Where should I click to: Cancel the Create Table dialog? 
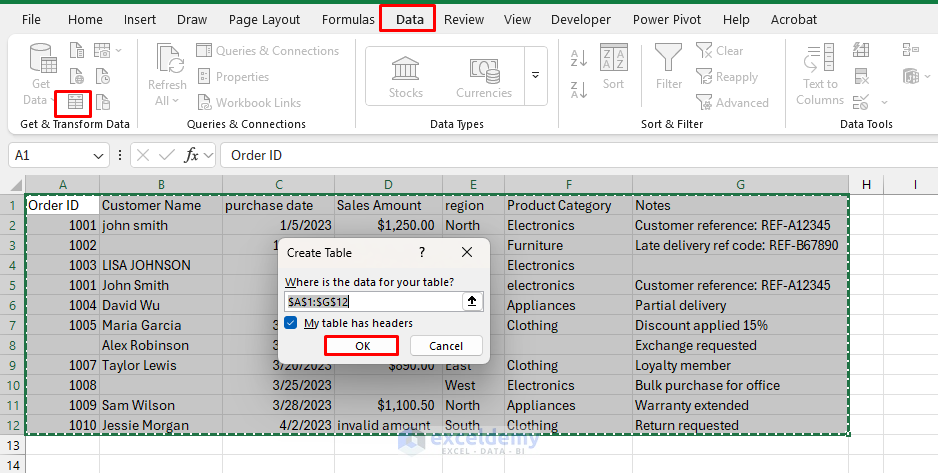(x=446, y=346)
